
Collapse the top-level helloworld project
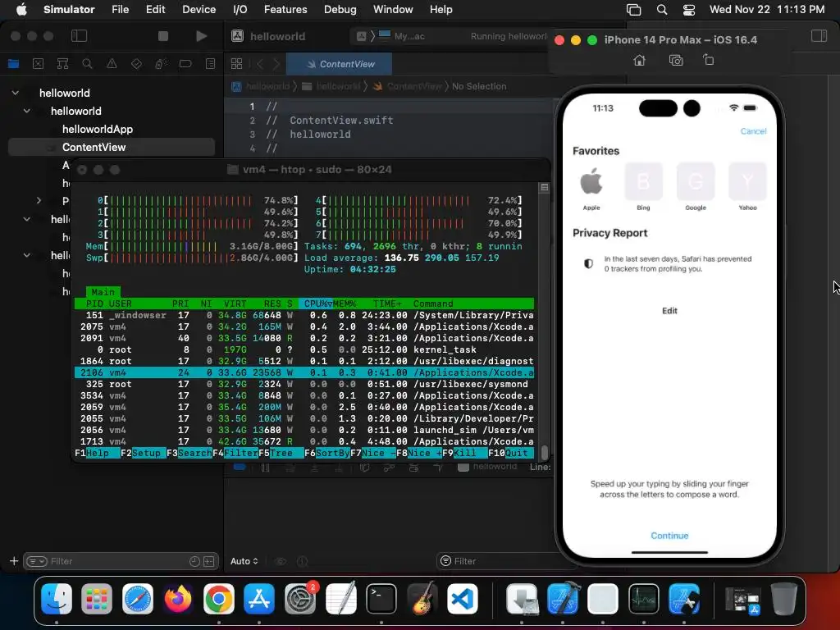click(16, 93)
